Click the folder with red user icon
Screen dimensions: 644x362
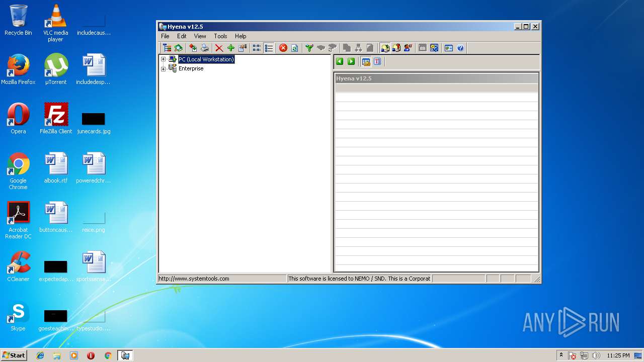pyautogui.click(x=396, y=48)
